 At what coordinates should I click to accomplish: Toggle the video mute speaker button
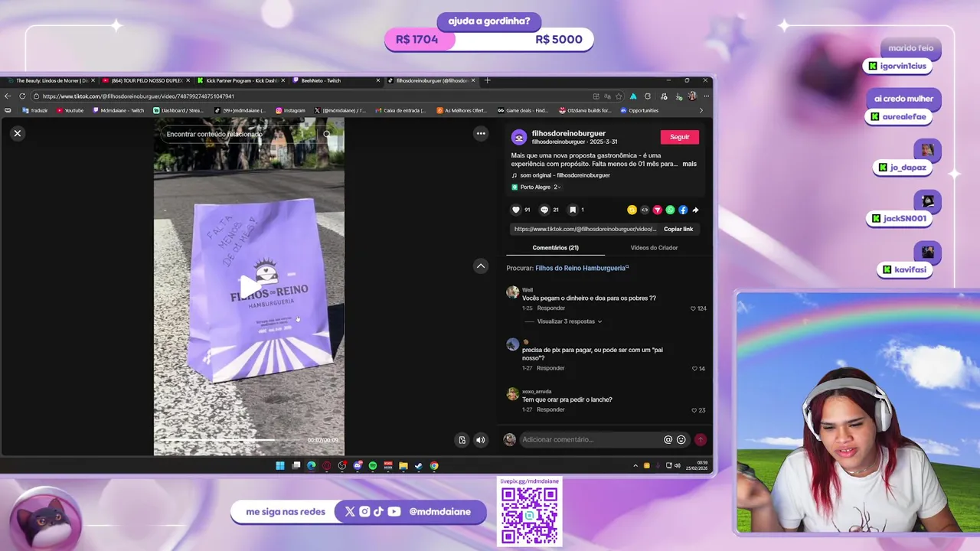(480, 440)
